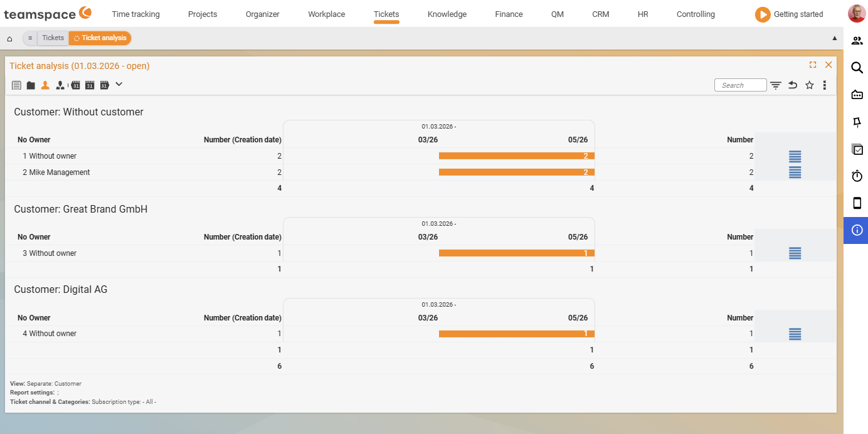Viewport: 868px width, 434px height.
Task: Open ticket list for Great Brand GmbH row
Action: pyautogui.click(x=795, y=253)
